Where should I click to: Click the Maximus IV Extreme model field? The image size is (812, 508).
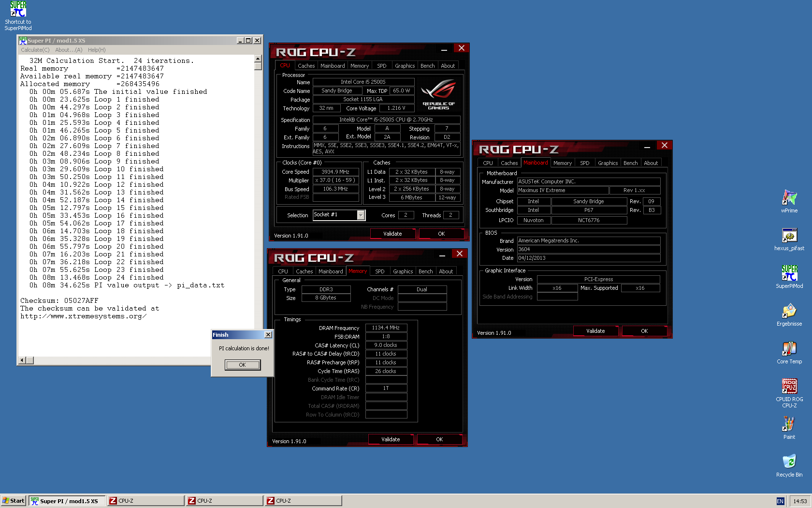click(x=563, y=190)
